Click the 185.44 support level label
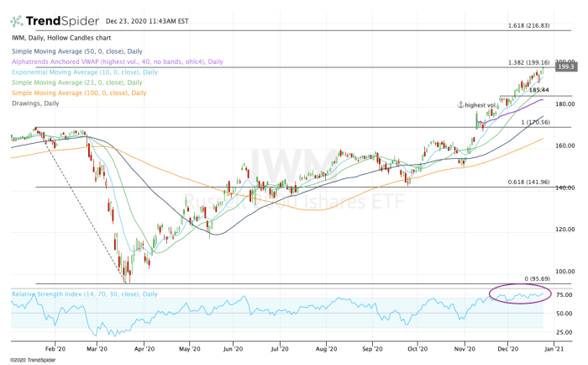This screenshot has width=588, height=365. [x=539, y=90]
